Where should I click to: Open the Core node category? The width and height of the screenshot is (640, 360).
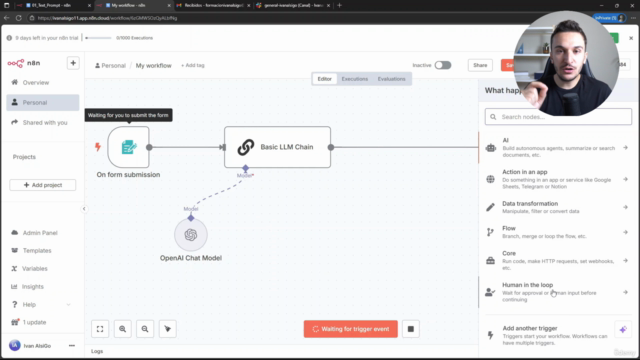(558, 260)
